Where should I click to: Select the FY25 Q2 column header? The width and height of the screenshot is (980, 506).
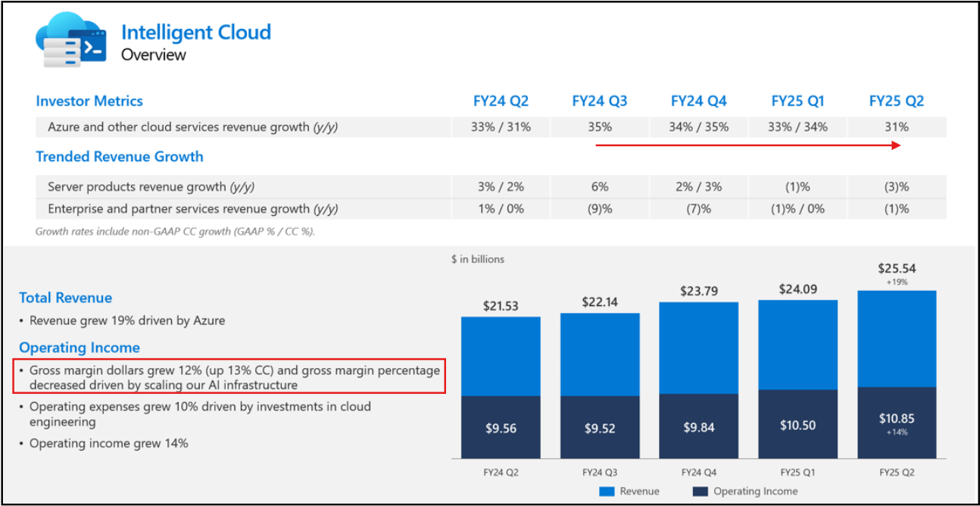click(896, 101)
